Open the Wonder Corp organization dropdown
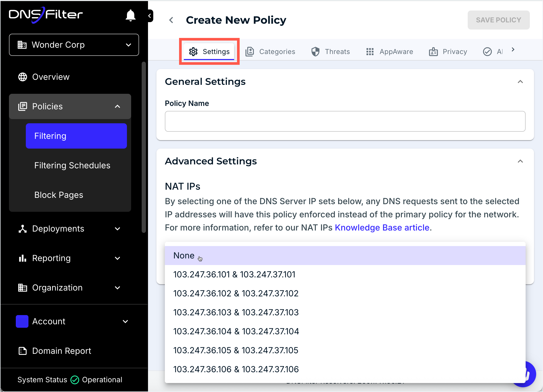543x392 pixels. pyautogui.click(x=74, y=45)
